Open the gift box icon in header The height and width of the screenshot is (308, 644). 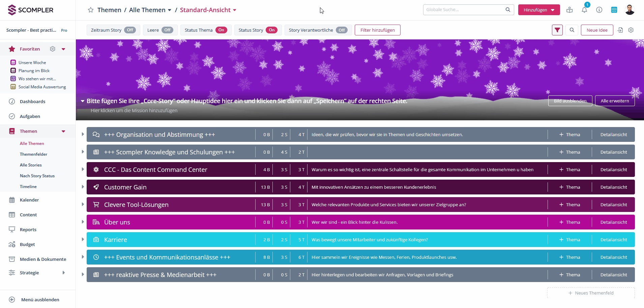point(569,10)
